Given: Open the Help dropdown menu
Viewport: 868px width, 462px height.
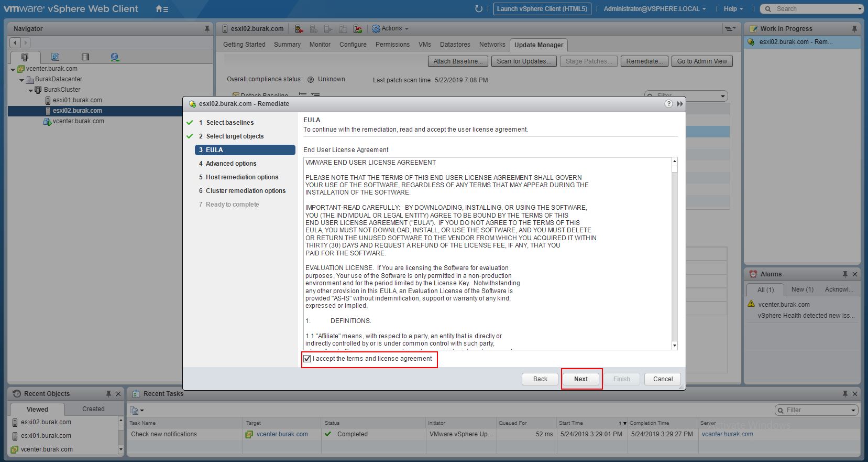Looking at the screenshot, I should (x=733, y=9).
